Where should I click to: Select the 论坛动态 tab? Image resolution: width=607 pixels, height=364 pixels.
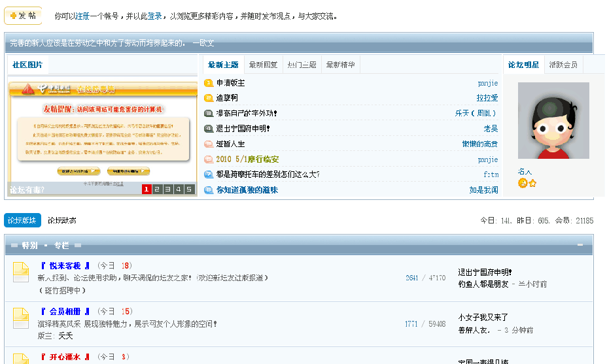tap(62, 220)
